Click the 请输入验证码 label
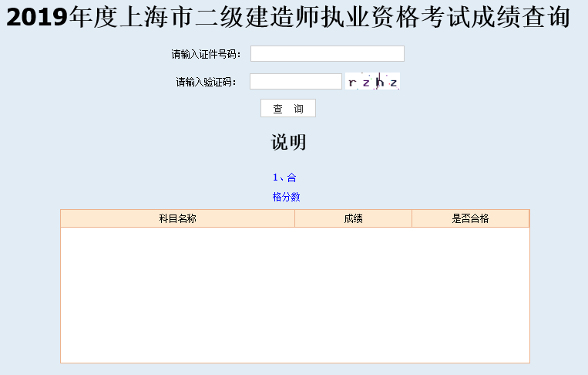 click(206, 82)
